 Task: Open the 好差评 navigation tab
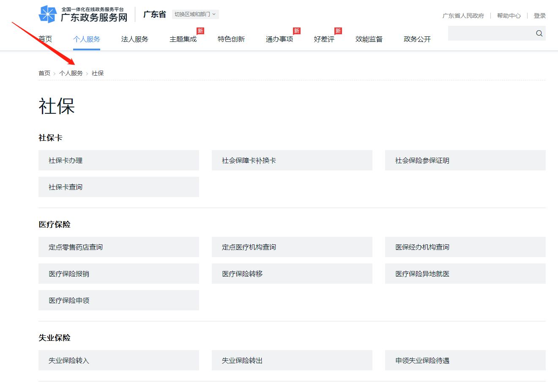point(324,39)
